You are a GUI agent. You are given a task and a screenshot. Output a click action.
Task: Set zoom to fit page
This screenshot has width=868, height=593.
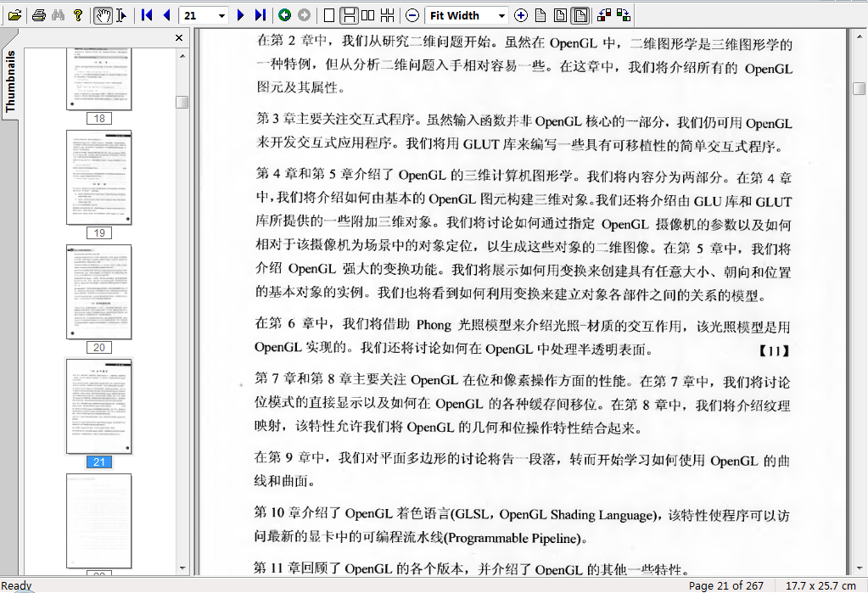tap(560, 15)
